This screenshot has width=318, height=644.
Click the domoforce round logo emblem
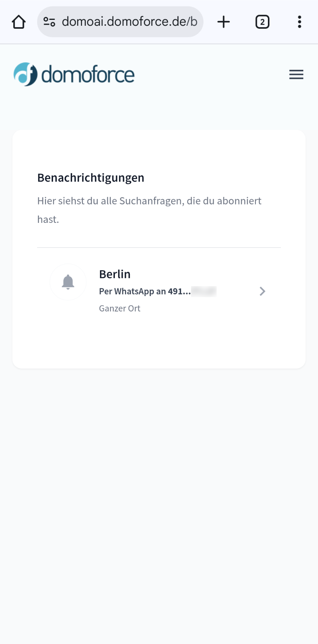point(25,74)
